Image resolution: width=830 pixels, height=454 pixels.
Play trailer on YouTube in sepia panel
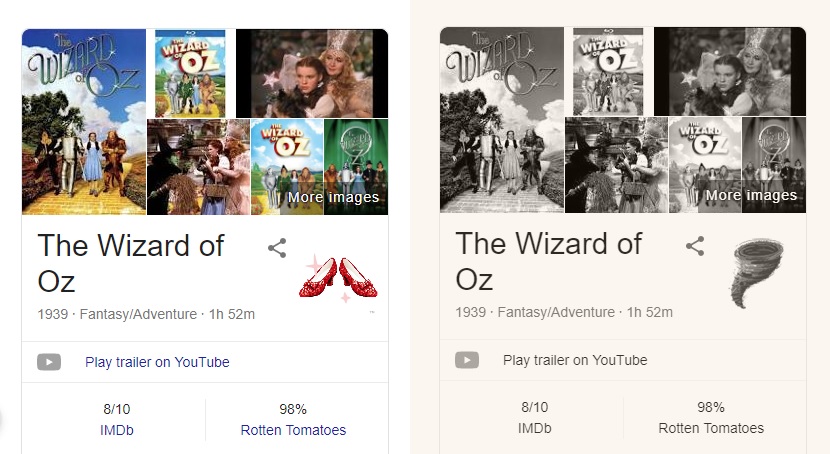575,360
